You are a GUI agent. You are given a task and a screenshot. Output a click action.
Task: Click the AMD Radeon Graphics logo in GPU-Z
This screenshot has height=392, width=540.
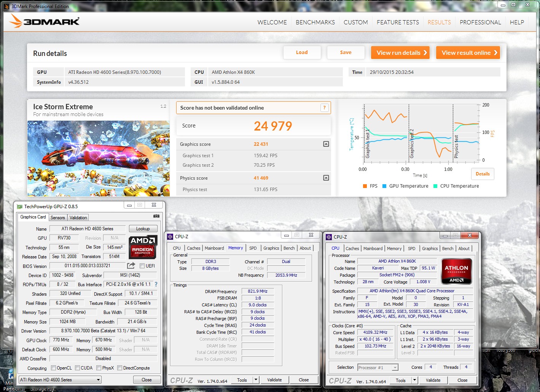point(143,247)
